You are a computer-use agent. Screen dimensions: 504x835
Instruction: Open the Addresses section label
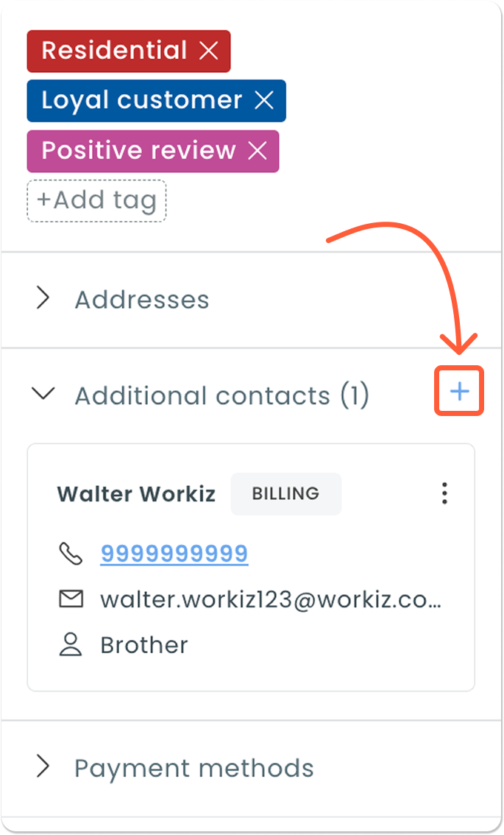[x=142, y=300]
